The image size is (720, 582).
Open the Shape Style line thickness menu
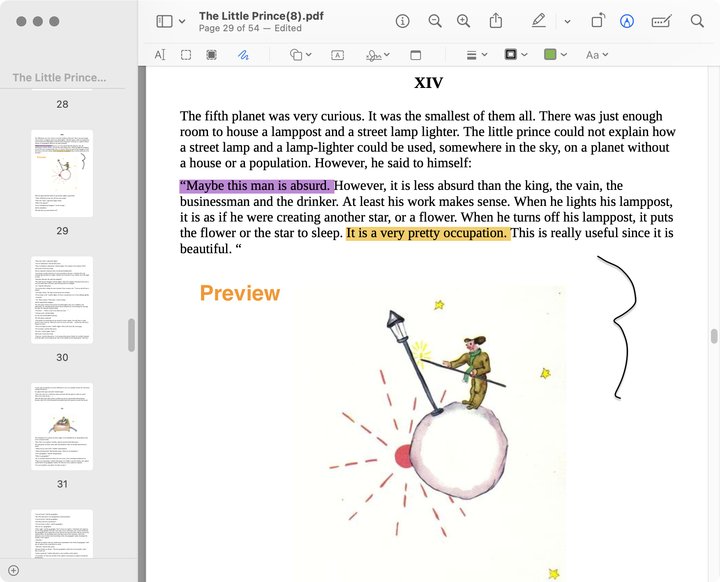tap(477, 55)
